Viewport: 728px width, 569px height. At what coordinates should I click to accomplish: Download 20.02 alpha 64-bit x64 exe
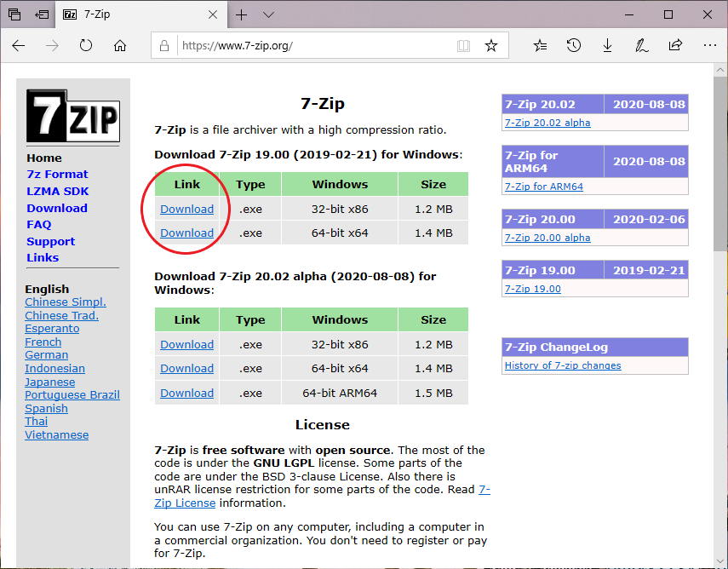click(186, 368)
